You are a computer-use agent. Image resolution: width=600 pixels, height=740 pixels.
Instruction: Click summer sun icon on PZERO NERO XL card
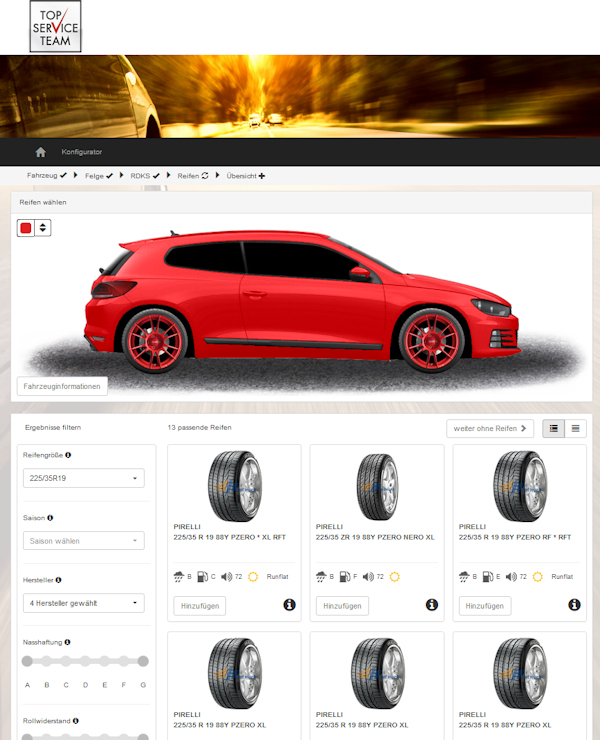coord(395,577)
